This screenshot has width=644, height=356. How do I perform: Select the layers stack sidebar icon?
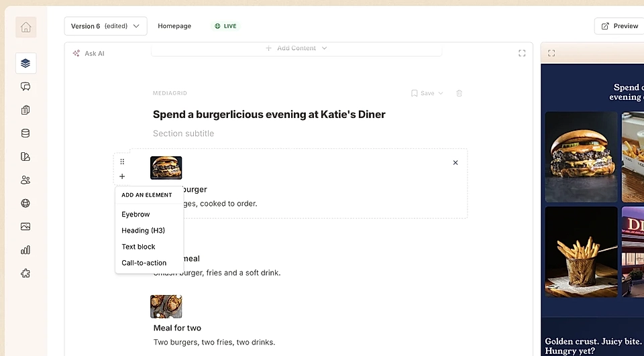coord(25,63)
